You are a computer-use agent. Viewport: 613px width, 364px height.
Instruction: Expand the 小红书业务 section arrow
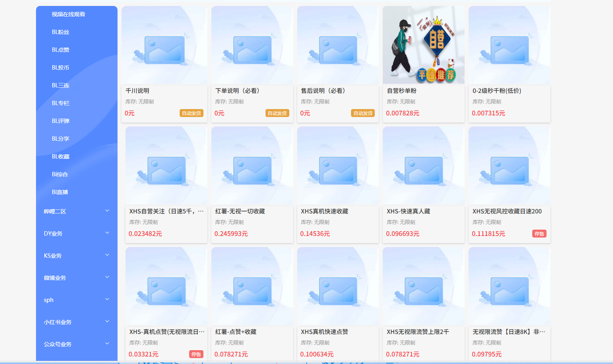(x=107, y=322)
